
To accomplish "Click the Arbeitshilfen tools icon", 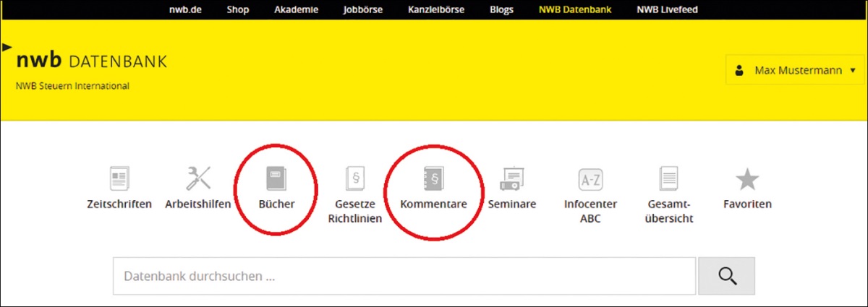I will point(197,178).
